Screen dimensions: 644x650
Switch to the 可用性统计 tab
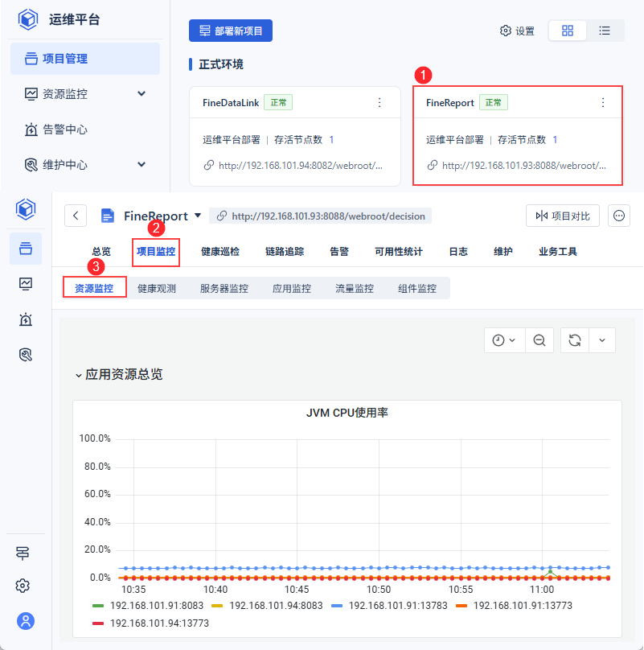399,252
